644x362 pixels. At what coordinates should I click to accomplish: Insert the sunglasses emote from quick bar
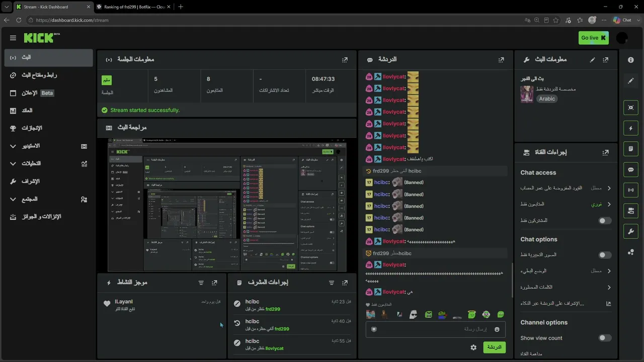pos(413,315)
